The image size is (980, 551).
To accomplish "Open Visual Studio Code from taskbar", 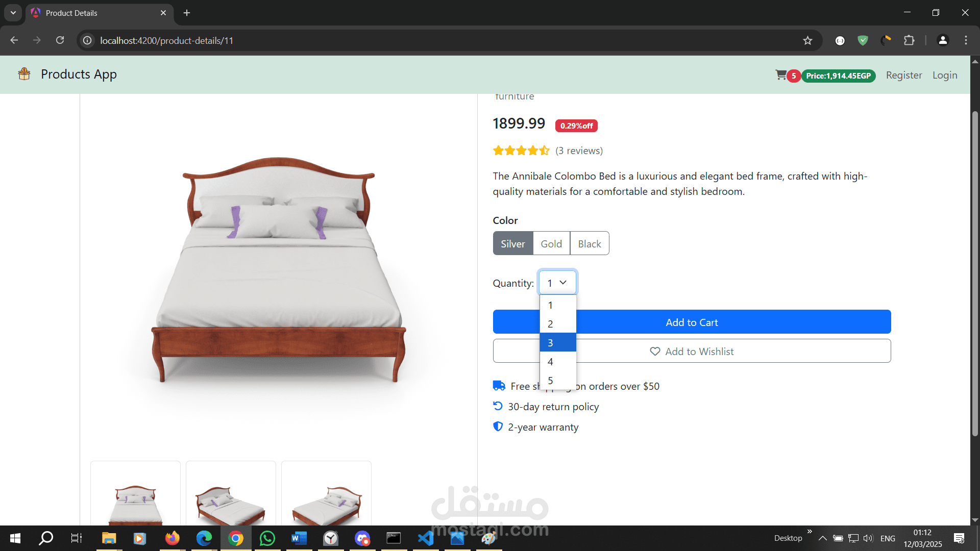I will coord(426,538).
